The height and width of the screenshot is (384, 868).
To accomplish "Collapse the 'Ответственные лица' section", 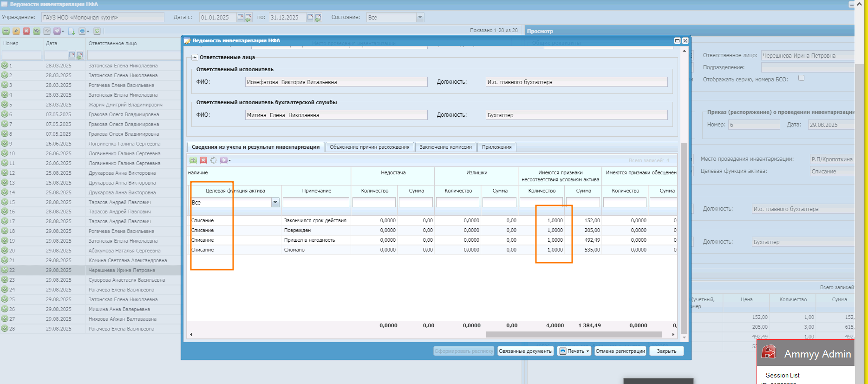I will tap(195, 58).
